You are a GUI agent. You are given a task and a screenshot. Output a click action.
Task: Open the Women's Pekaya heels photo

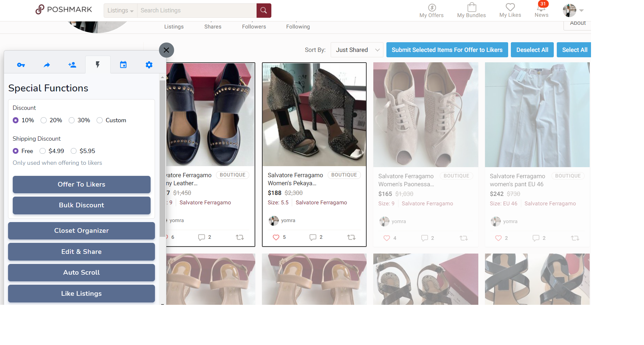(x=314, y=115)
